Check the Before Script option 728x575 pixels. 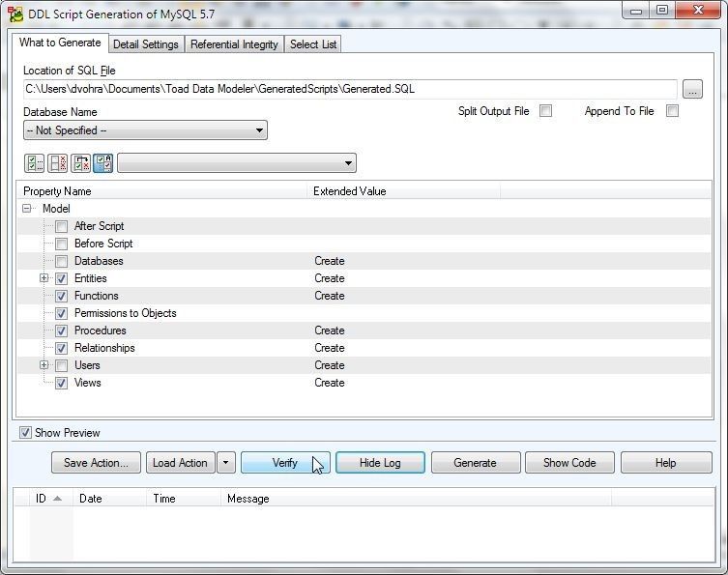61,244
